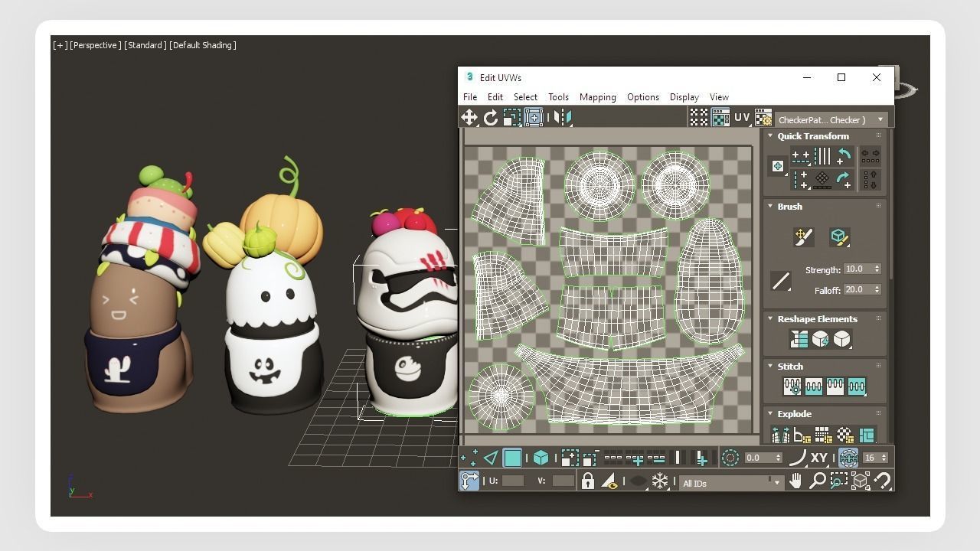Screen dimensions: 980x551
Task: Toggle the lock selection padlock
Action: click(587, 481)
